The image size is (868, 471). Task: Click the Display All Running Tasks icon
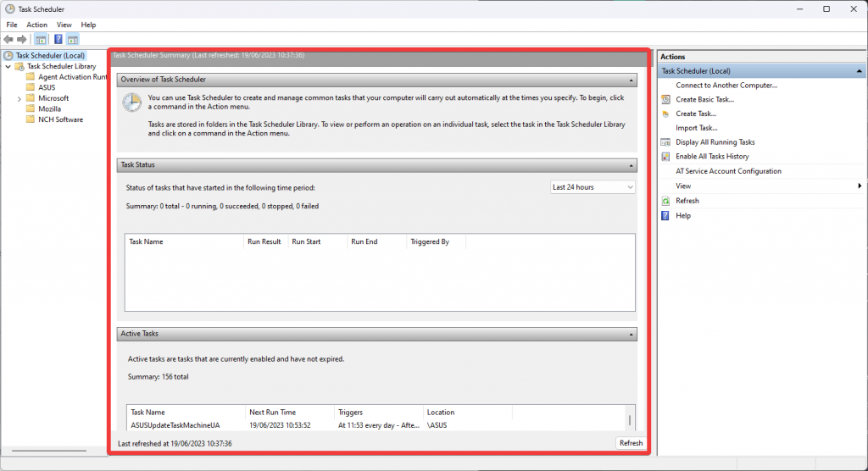point(667,142)
